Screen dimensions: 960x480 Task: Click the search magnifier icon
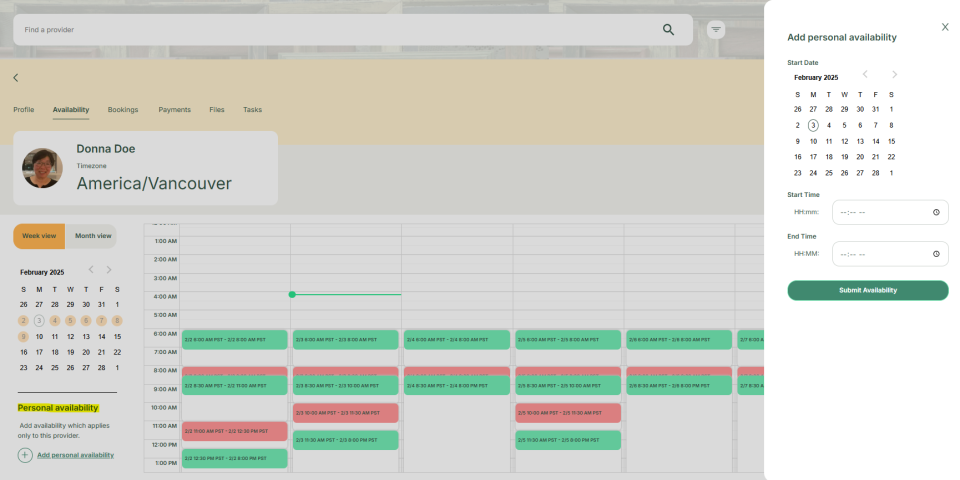coord(668,30)
